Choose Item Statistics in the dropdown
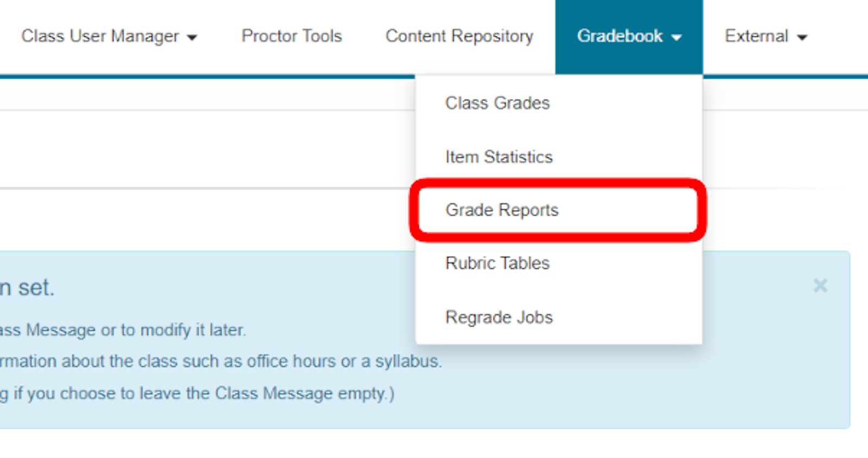 499,157
